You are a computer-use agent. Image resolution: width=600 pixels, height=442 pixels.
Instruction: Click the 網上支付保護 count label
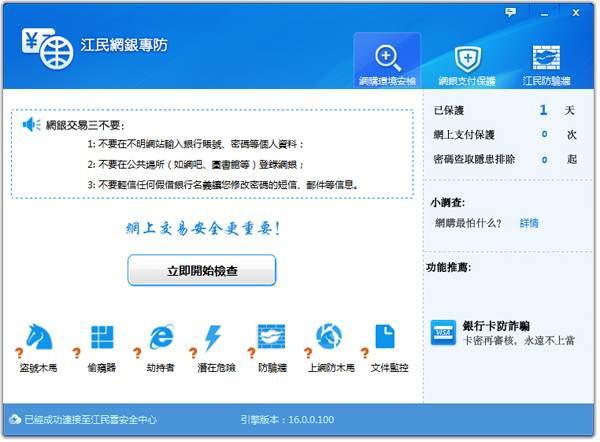465,135
